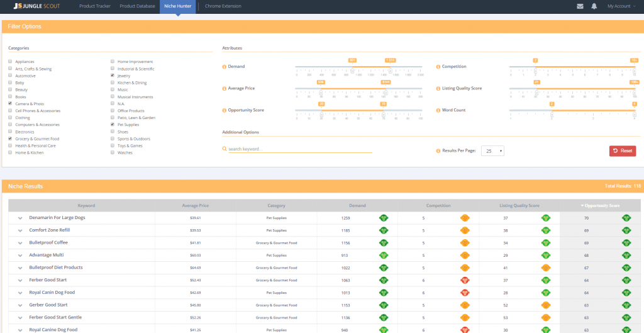Screen dimensions: 644x333
Task: Go to the Product Database tab
Action: coord(137,6)
